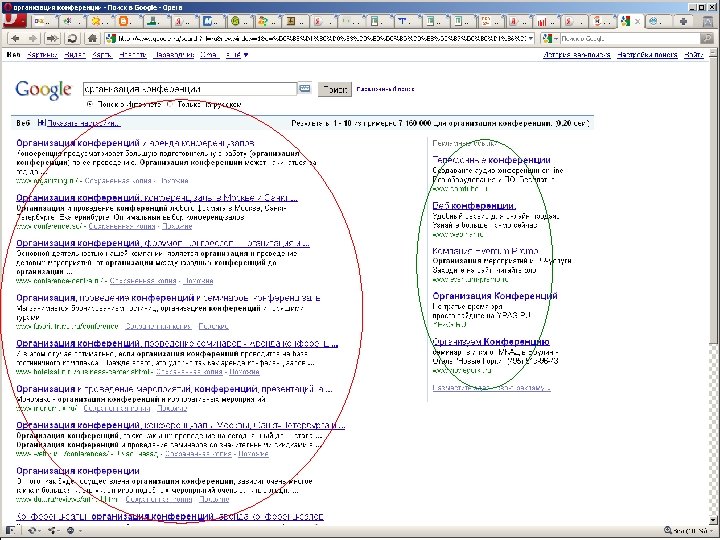Expand the address bar history dropdown
Viewport: 720px width, 540px height.
[531, 39]
